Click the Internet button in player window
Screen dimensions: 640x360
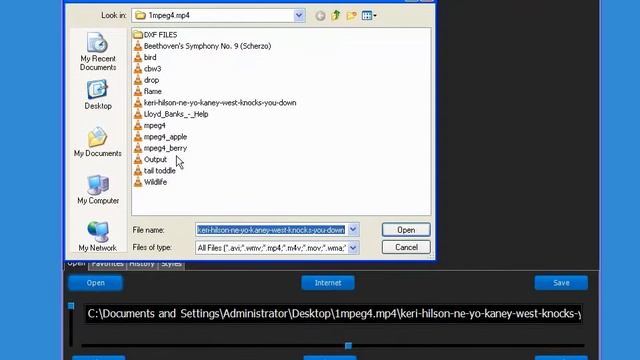click(328, 283)
